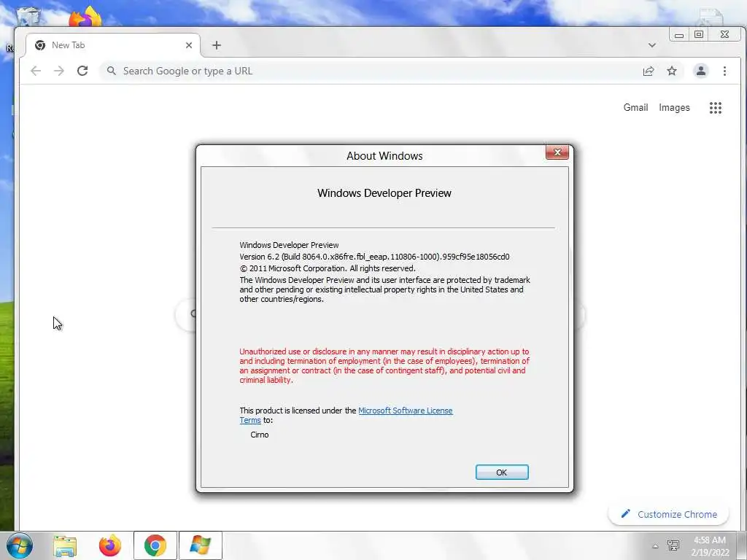Open the Chrome profile avatar
747x560 pixels.
(701, 71)
